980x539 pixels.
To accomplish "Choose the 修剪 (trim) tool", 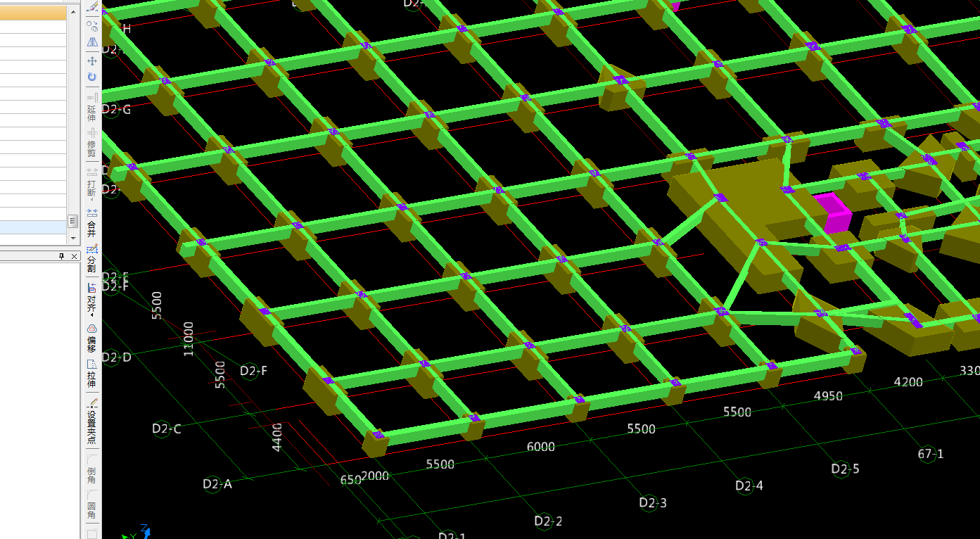I will (92, 143).
